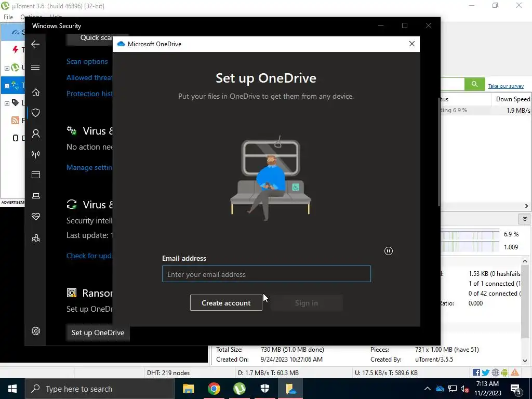
Task: Click Check for updates link
Action: coord(89,256)
